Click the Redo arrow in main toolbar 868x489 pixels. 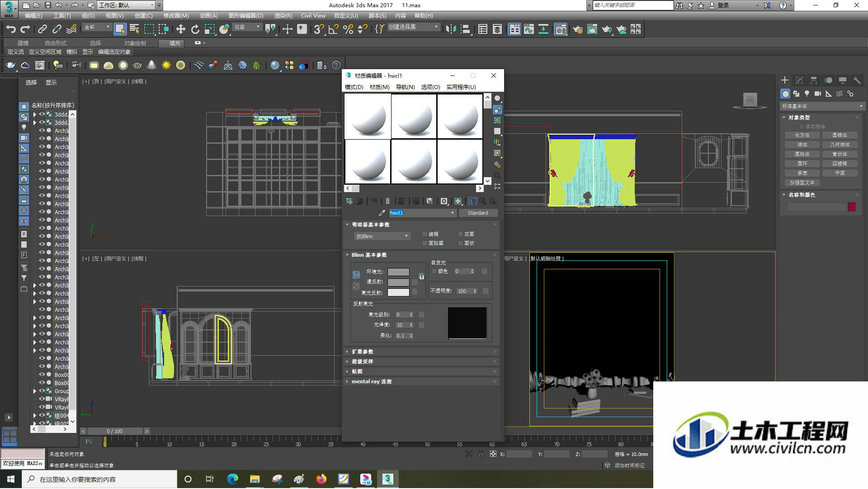point(25,29)
